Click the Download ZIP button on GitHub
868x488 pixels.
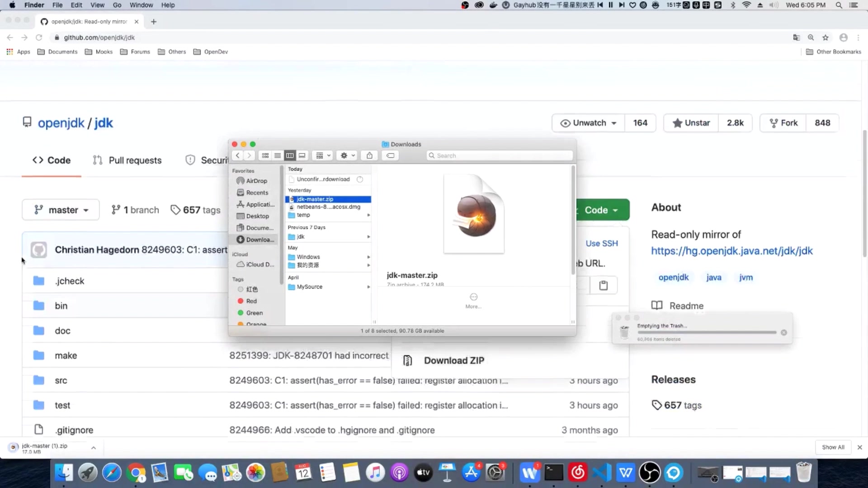[454, 361]
